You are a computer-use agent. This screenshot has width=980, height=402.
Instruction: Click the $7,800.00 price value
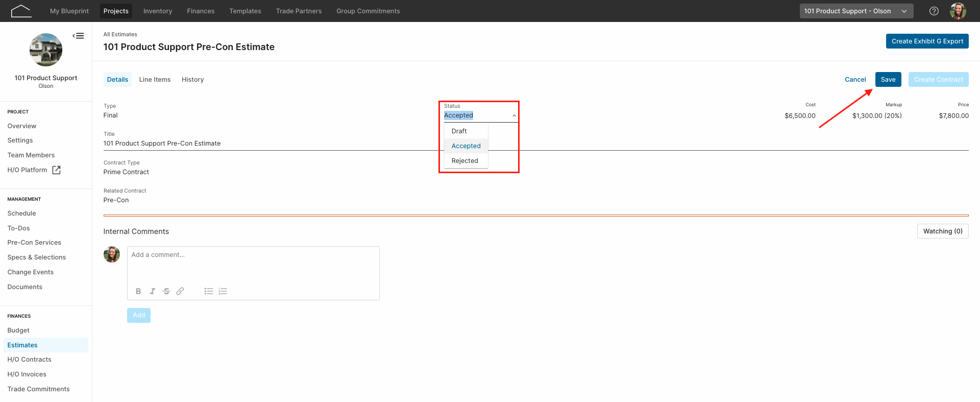[x=953, y=116]
